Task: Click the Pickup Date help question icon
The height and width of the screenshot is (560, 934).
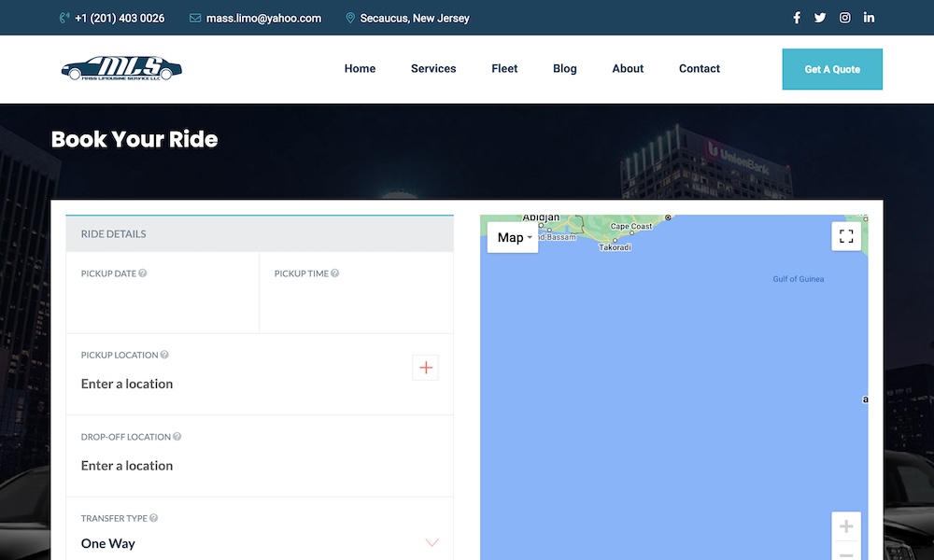Action: 143,273
